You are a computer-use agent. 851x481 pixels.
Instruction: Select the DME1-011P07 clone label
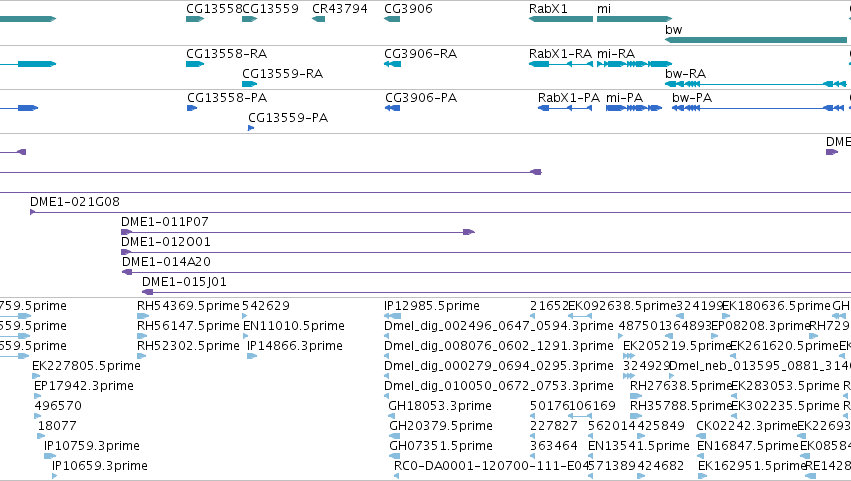click(x=164, y=222)
